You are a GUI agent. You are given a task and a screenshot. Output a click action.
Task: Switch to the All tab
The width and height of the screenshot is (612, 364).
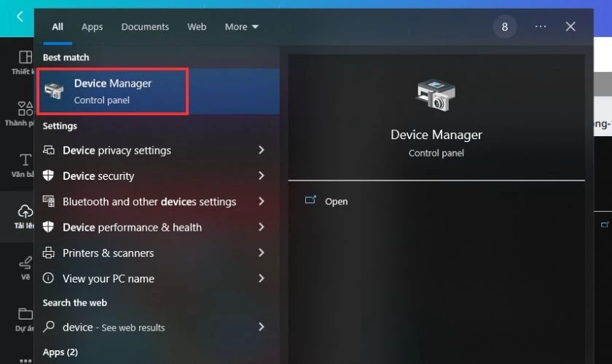(58, 26)
